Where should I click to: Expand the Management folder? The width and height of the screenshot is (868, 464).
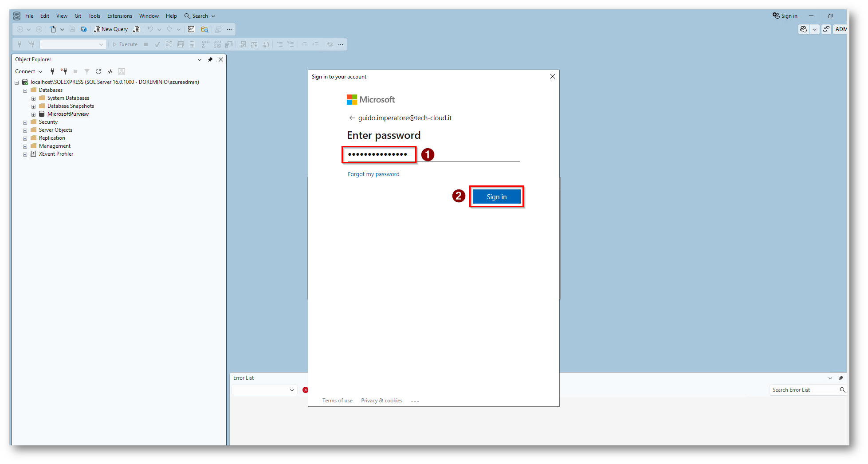25,146
